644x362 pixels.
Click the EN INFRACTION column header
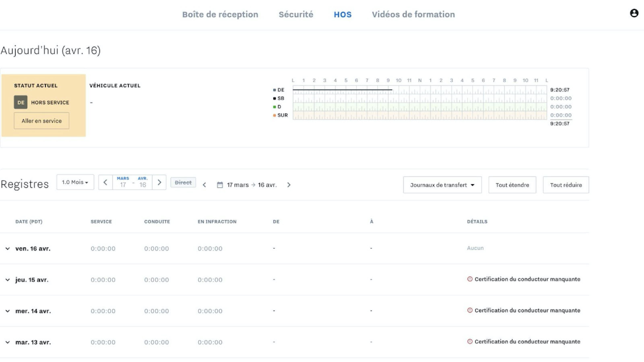tap(217, 222)
